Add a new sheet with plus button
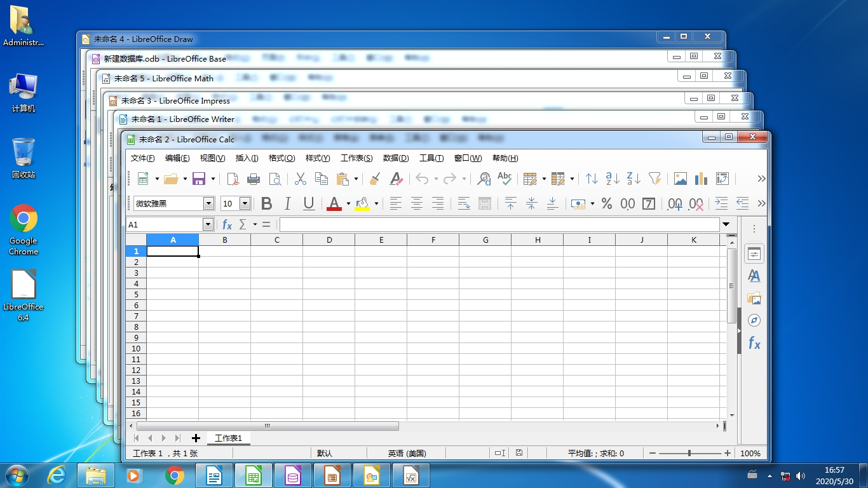This screenshot has width=868, height=488. click(196, 438)
